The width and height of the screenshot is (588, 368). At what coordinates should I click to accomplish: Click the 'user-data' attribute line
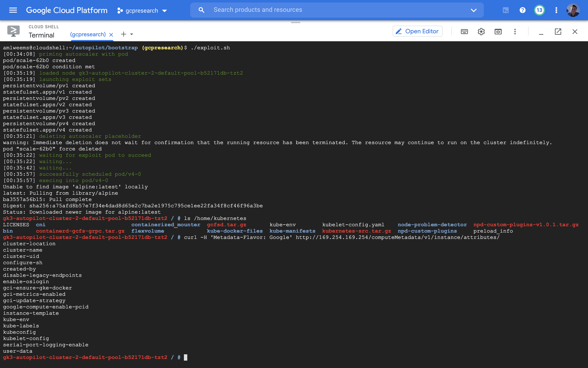(x=18, y=351)
